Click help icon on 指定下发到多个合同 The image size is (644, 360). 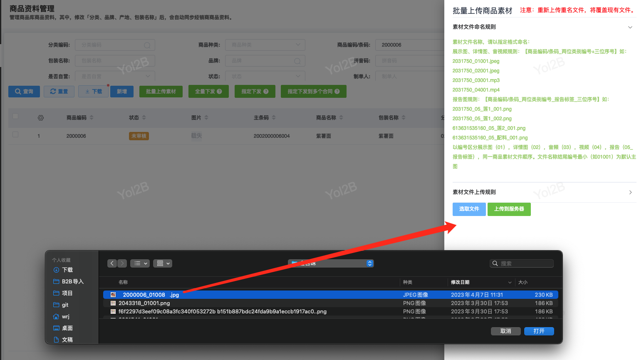coord(337,92)
